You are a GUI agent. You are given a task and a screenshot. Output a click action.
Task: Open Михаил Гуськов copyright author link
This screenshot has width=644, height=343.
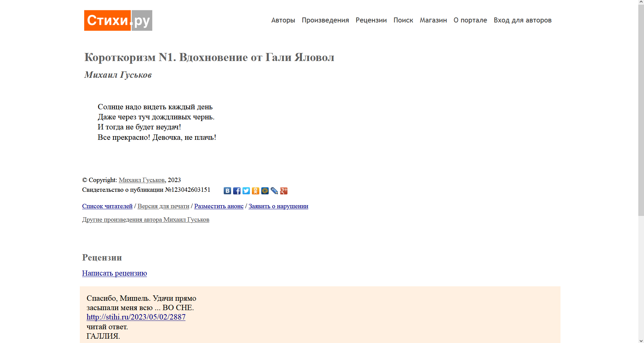(142, 180)
